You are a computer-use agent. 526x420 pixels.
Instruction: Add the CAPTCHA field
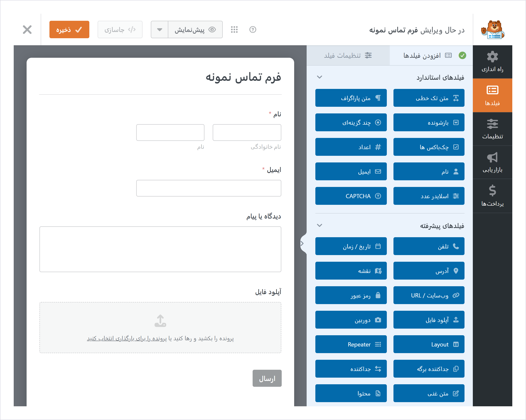click(351, 196)
